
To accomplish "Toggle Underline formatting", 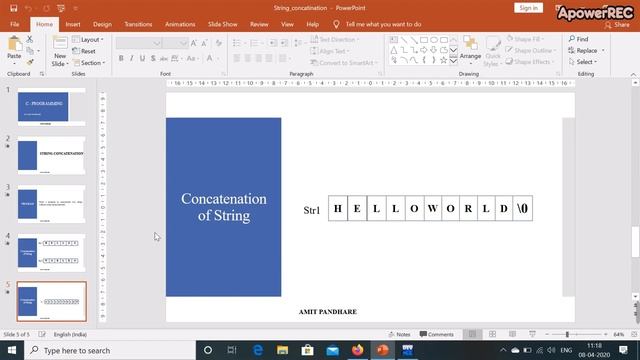I will pyautogui.click(x=142, y=58).
